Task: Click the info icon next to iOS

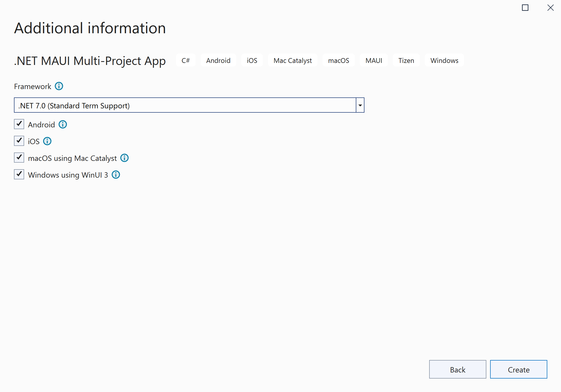Action: point(47,141)
